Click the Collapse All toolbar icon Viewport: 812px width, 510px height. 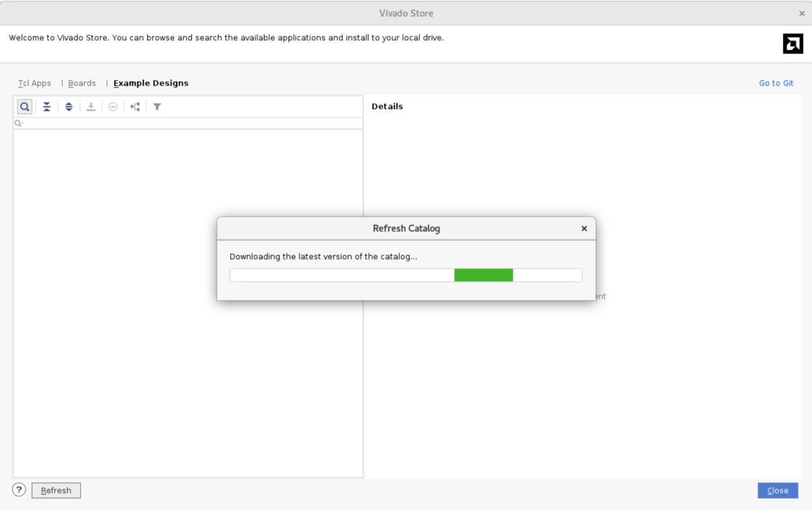pos(47,107)
